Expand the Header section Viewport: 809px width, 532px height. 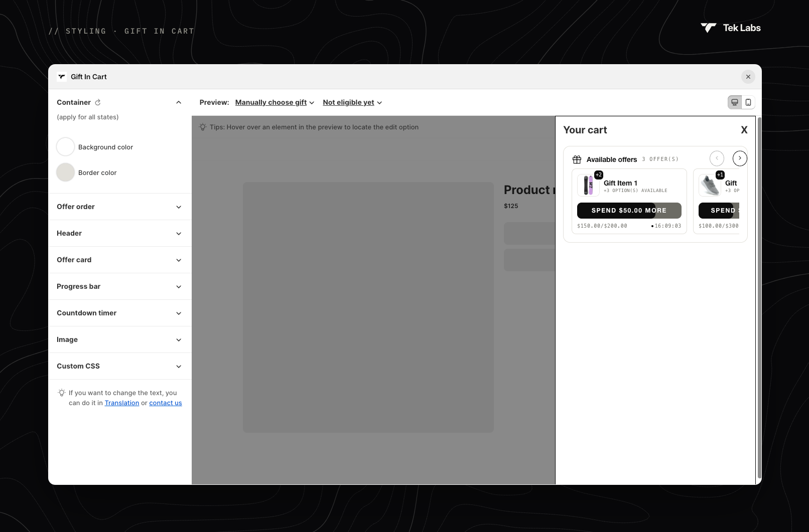pos(120,233)
